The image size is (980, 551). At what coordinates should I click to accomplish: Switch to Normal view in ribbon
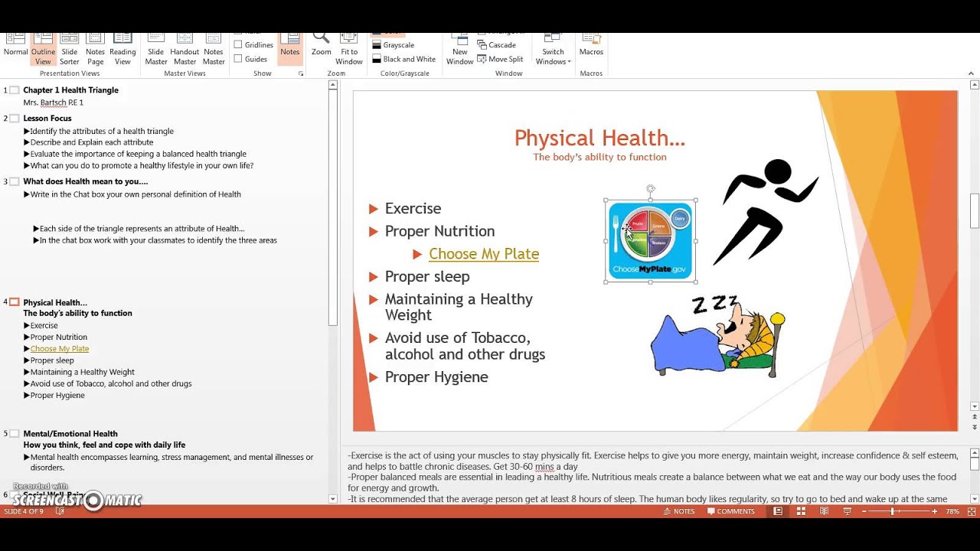pos(15,48)
